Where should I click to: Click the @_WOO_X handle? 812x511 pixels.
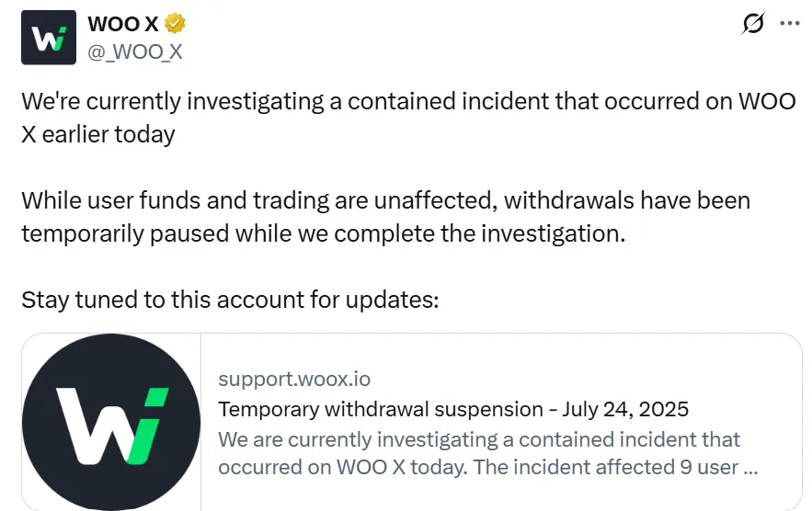pyautogui.click(x=134, y=51)
